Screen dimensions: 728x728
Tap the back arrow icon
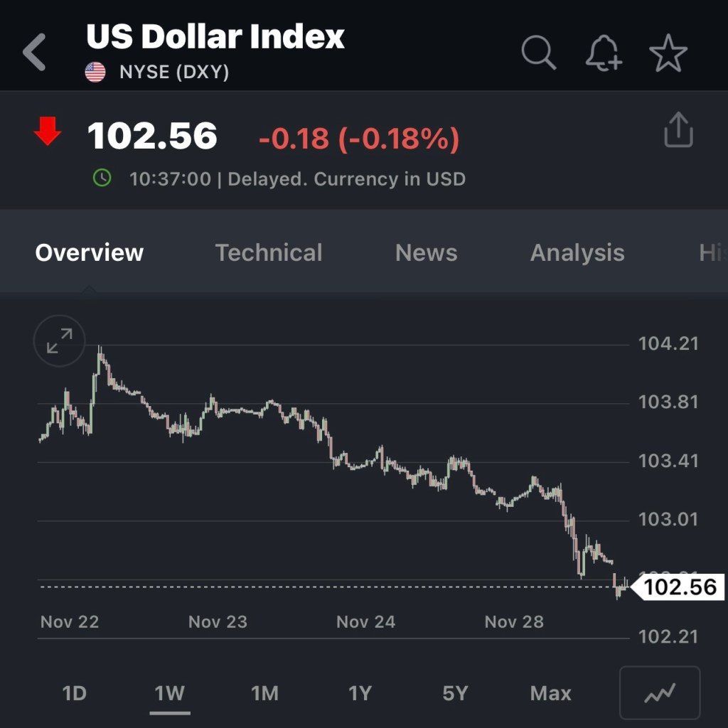34,53
